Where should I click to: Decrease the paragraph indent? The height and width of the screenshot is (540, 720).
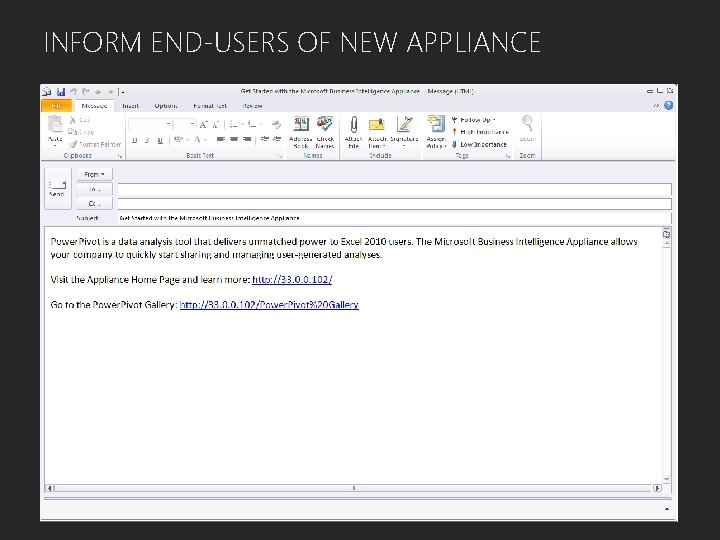[x=264, y=139]
